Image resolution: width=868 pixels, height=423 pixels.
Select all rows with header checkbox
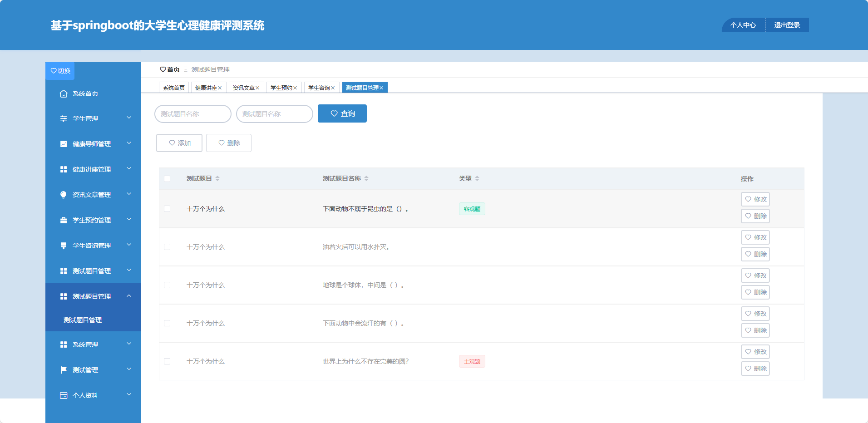tap(167, 179)
